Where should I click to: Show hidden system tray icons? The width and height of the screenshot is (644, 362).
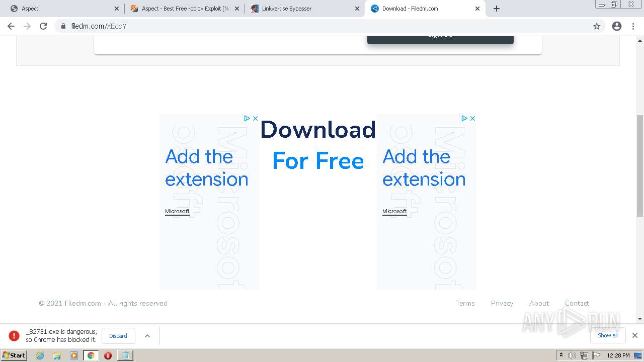561,355
